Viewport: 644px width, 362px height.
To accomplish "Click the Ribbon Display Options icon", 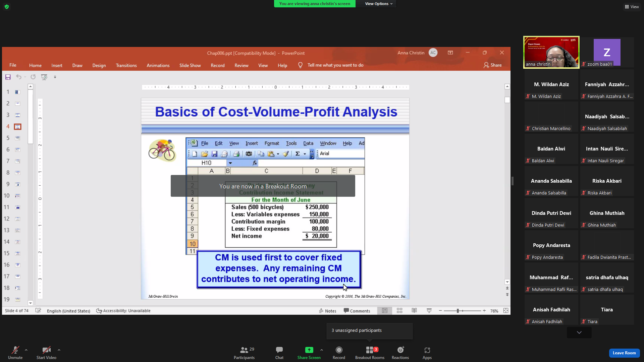I will pos(450,53).
